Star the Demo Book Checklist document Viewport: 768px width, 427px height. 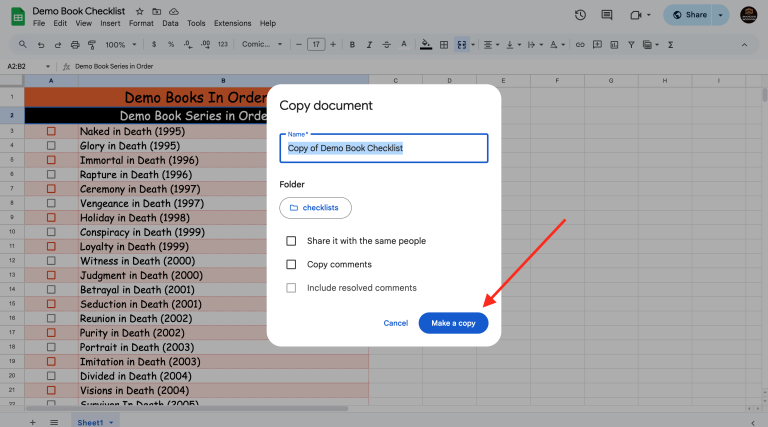tap(139, 10)
